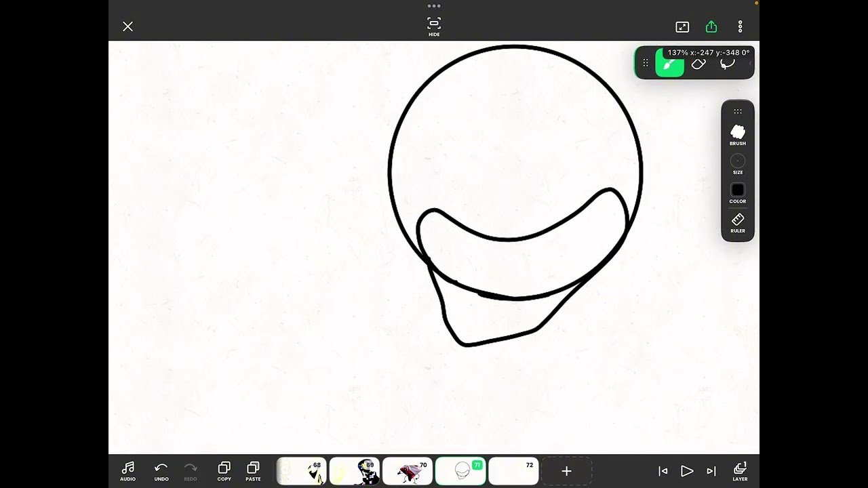Tap the green share/export icon
This screenshot has width=868, height=488.
point(711,26)
